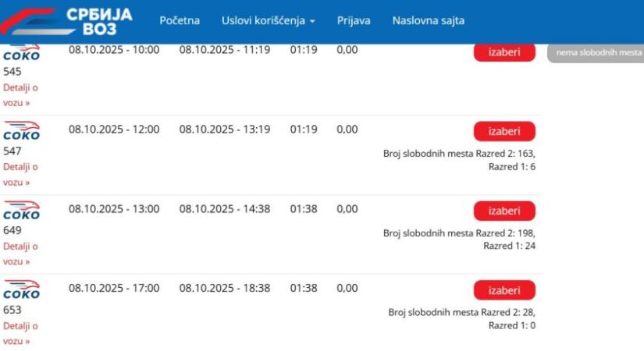The width and height of the screenshot is (644, 351).
Task: Click free seats info for train 547
Action: (x=459, y=160)
